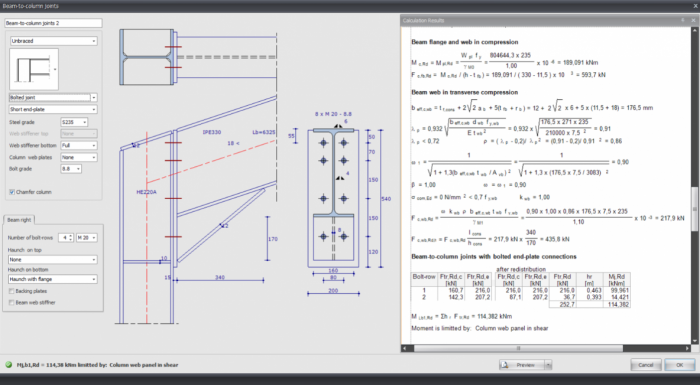This screenshot has height=385, width=700.
Task: Click horizontal scrollbar right arrow
Action: click(x=688, y=348)
